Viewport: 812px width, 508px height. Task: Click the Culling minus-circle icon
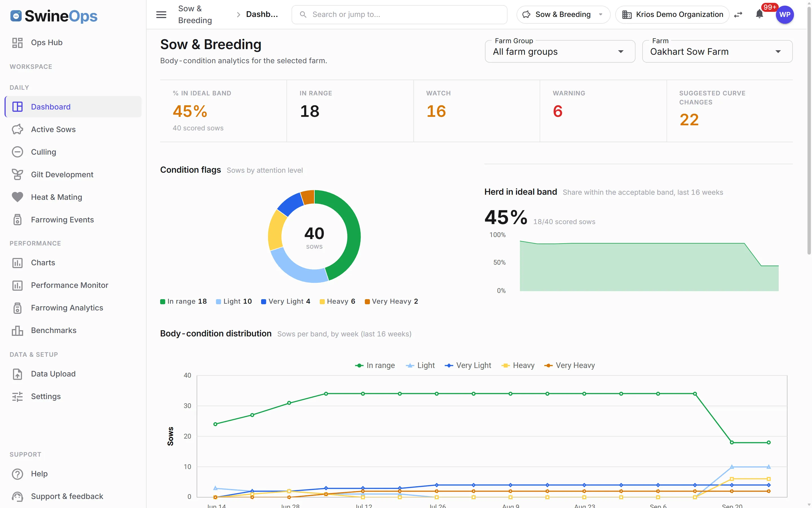click(17, 152)
